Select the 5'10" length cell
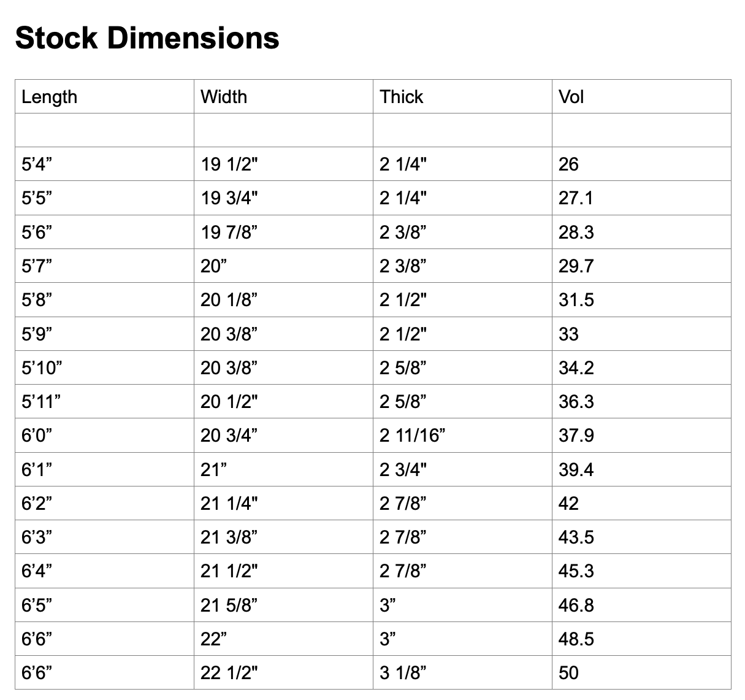The height and width of the screenshot is (700, 745). [x=42, y=368]
